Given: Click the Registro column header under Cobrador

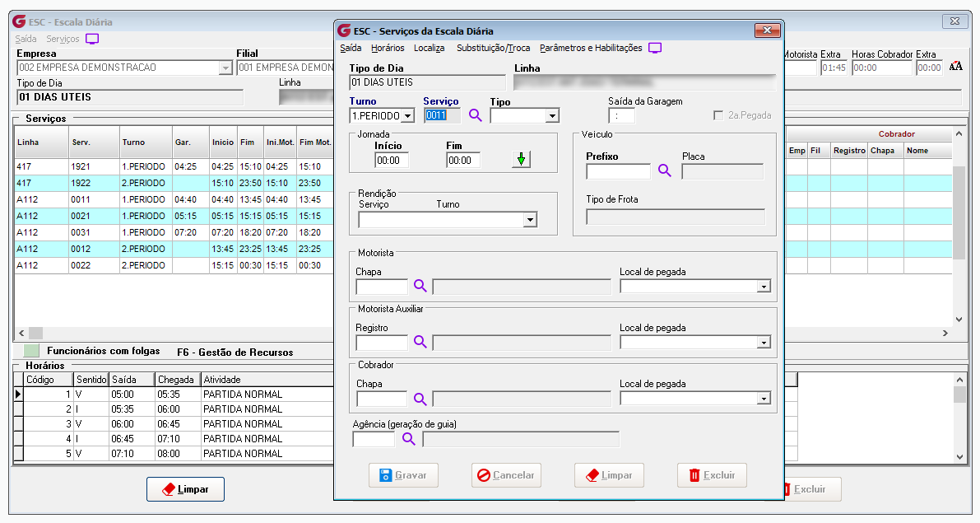Looking at the screenshot, I should tap(849, 151).
